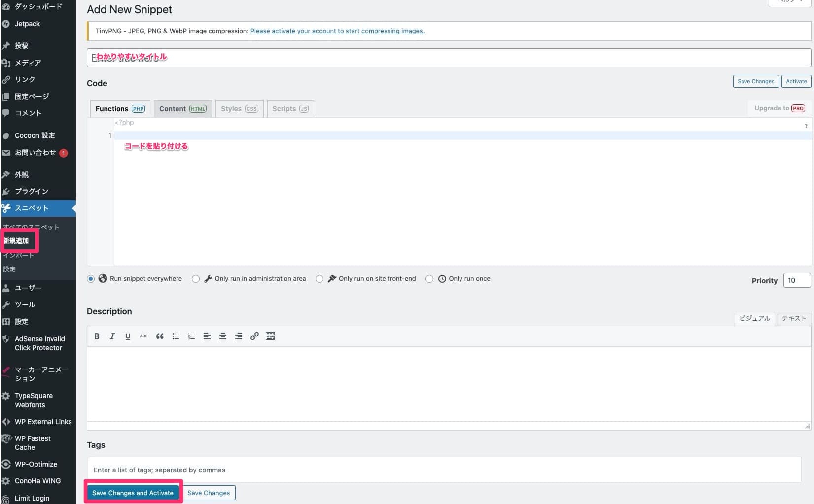The height and width of the screenshot is (504, 814).
Task: Select Only run in administration area
Action: coord(195,278)
